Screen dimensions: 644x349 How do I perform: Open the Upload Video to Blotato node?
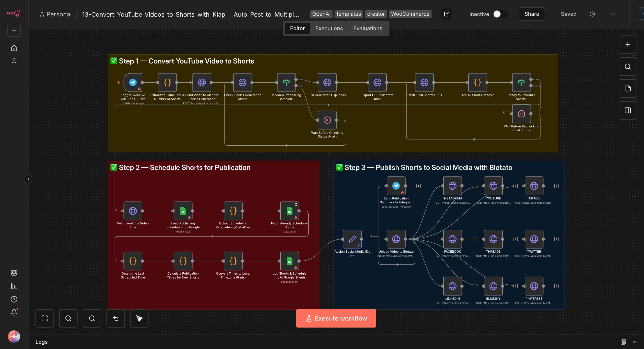[396, 239]
